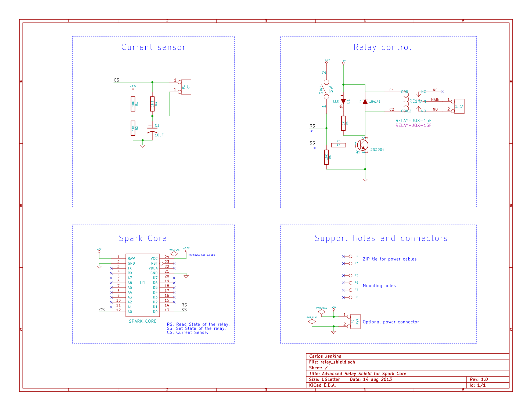
Task: Click the 'Support holes and connectors' title
Action: pos(381,238)
